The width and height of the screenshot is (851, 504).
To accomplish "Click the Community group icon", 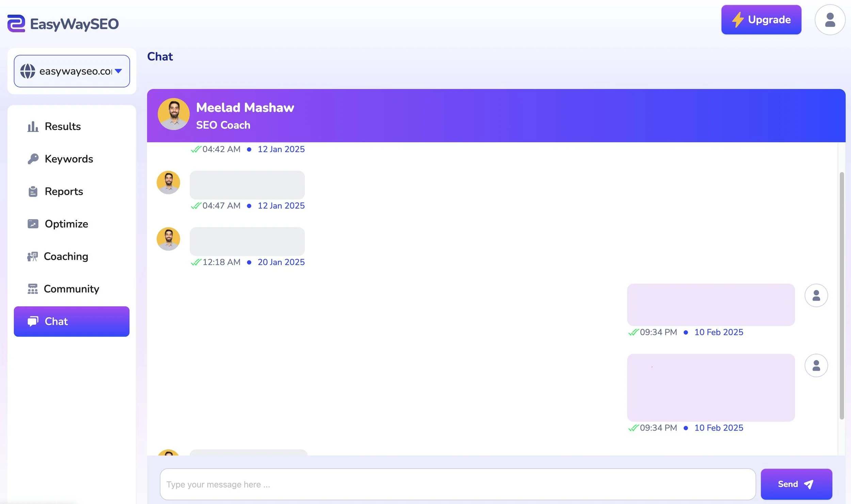I will tap(33, 289).
